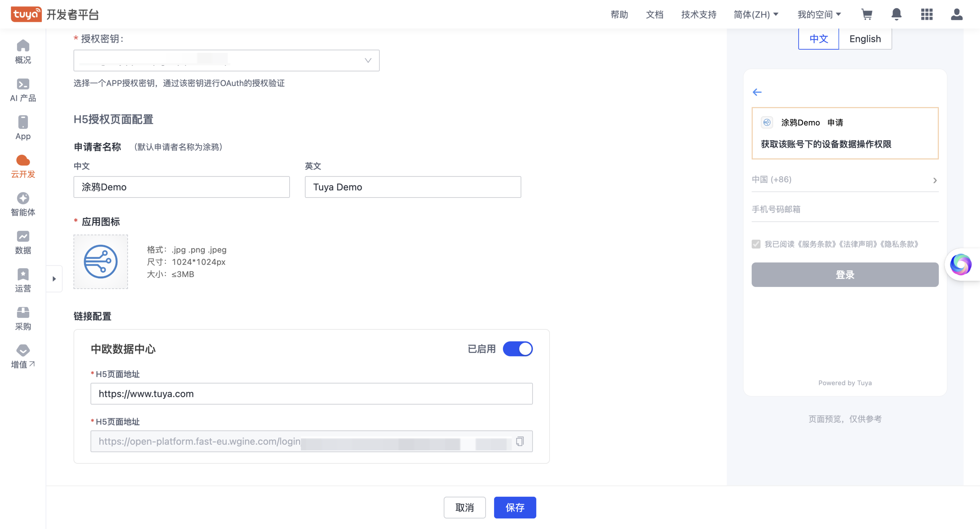
Task: Edit the https://www.tuya.com H5 address field
Action: [311, 393]
